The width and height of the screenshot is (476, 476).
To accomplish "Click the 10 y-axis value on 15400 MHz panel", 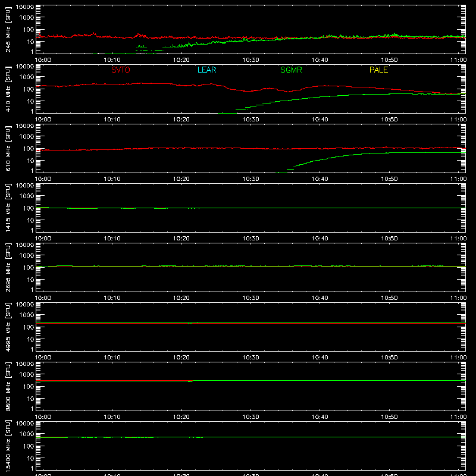I will point(31,458).
